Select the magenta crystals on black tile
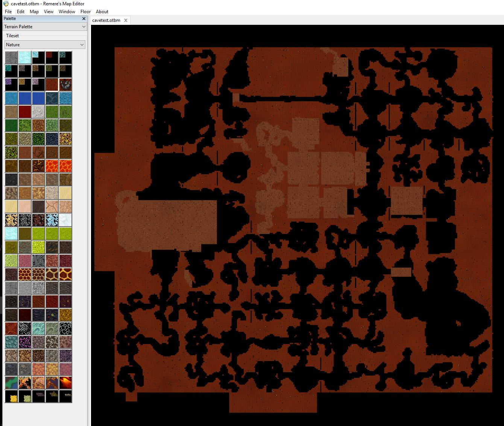Screen dimensions: 504x426 pos(25,342)
